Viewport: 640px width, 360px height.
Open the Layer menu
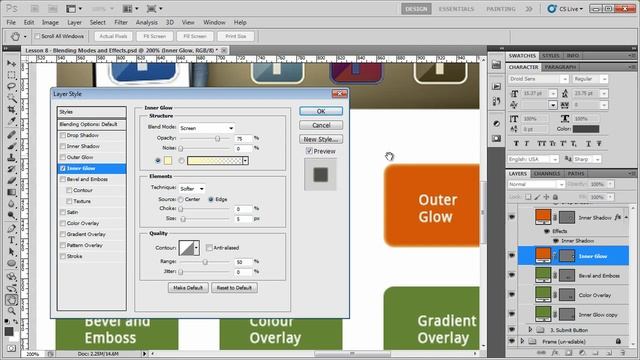pyautogui.click(x=74, y=22)
